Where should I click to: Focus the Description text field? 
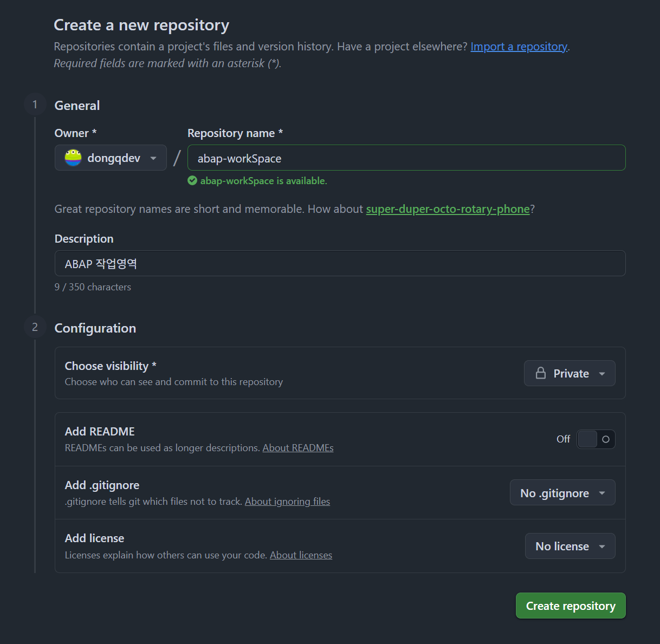tap(340, 263)
